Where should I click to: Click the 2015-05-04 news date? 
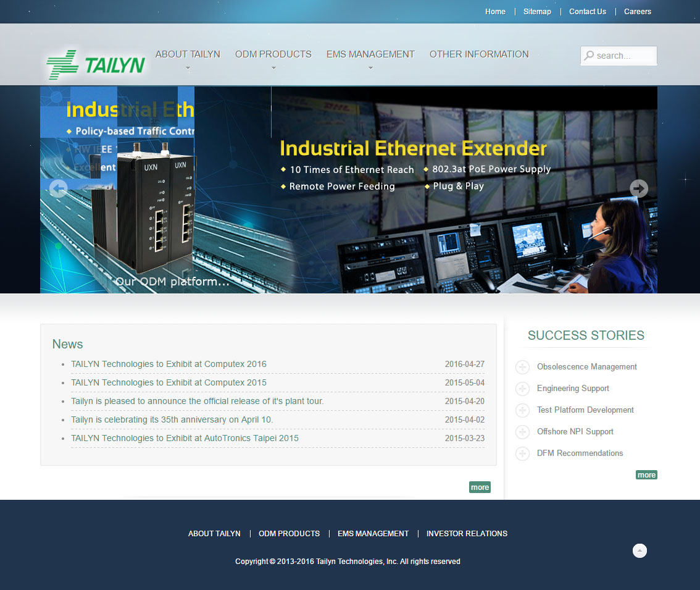tap(465, 382)
